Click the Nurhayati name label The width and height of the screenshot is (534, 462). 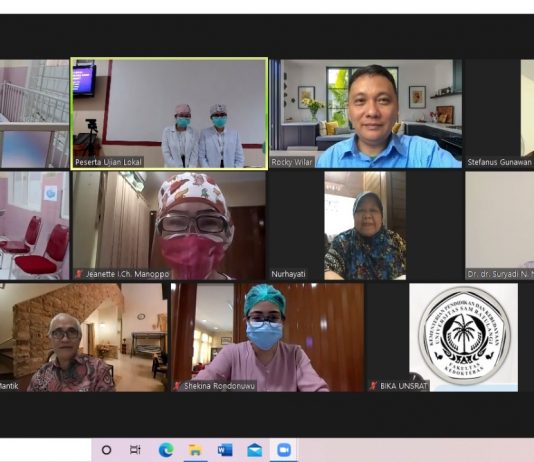(x=288, y=274)
